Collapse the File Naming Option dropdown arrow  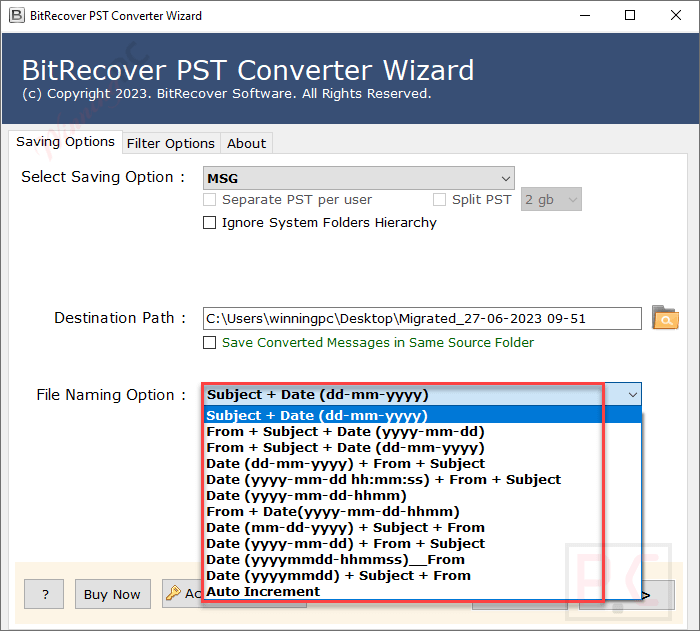pos(632,395)
